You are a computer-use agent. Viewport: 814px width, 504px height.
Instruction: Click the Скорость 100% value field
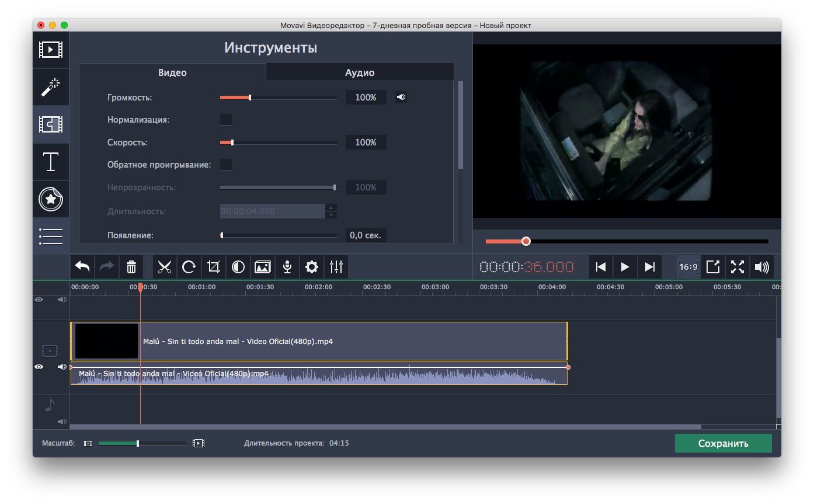coord(366,142)
